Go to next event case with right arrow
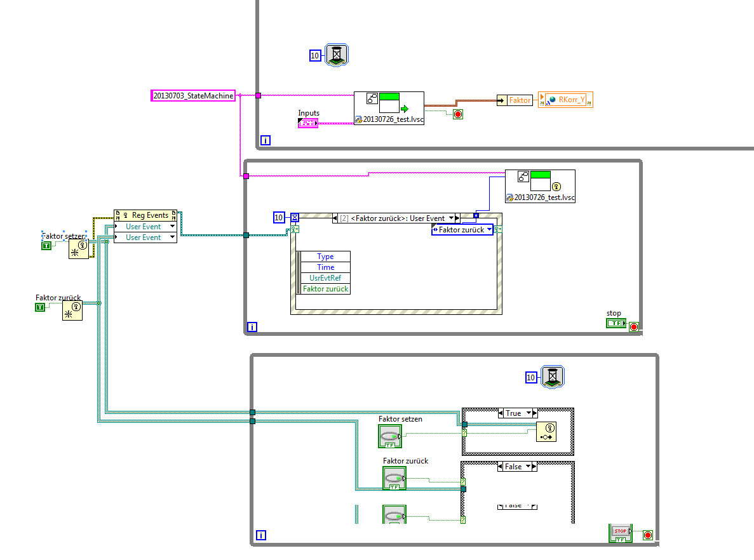This screenshot has height=560, width=754. 457,218
